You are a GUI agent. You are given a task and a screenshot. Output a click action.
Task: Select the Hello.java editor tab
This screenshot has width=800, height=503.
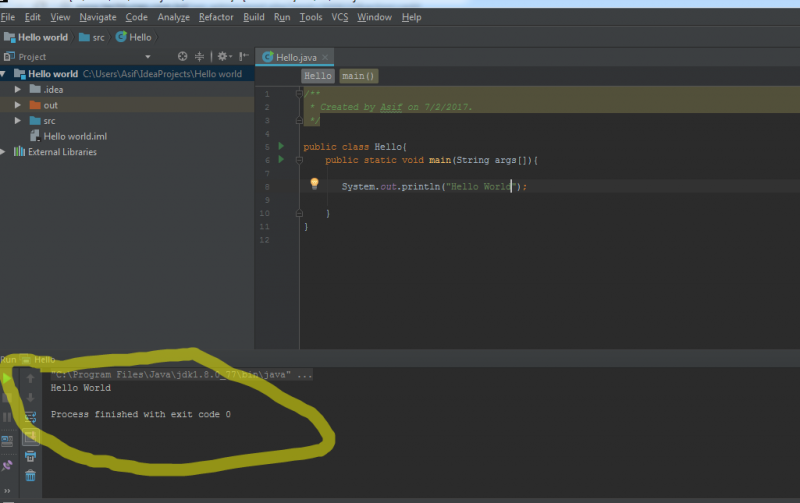[295, 57]
